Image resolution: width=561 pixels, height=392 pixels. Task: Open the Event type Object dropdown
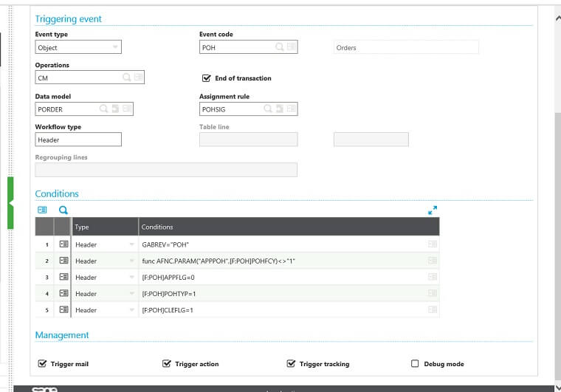[115, 47]
